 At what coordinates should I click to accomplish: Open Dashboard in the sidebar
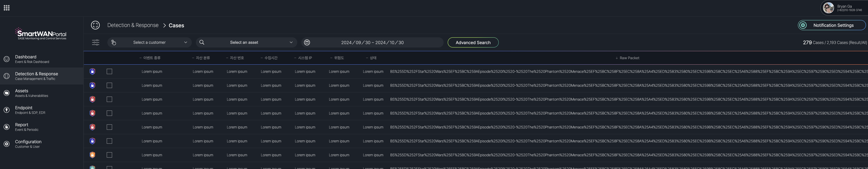[x=26, y=59]
